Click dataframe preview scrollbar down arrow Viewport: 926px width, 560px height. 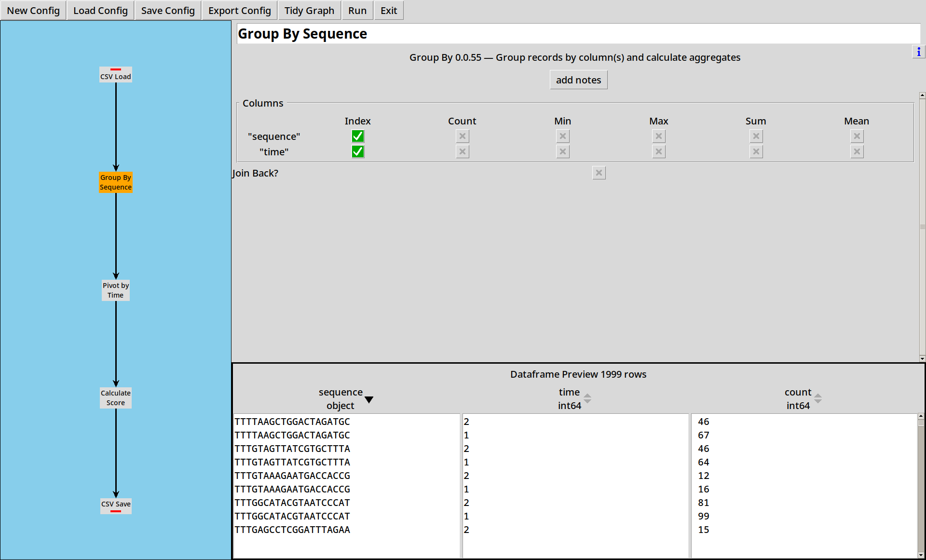coord(921,555)
